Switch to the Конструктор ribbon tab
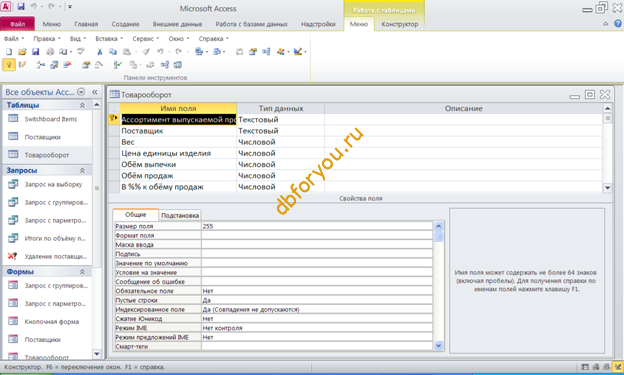This screenshot has height=375, width=624. point(400,24)
